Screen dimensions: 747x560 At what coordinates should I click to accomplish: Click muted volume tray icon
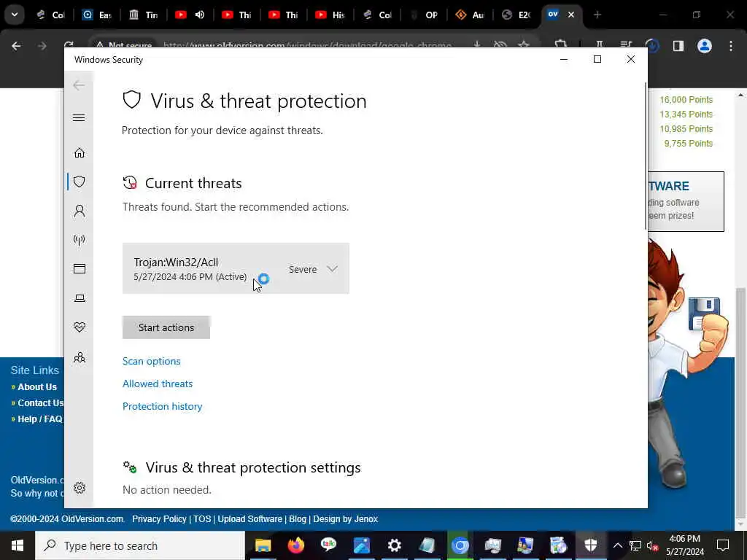point(651,545)
